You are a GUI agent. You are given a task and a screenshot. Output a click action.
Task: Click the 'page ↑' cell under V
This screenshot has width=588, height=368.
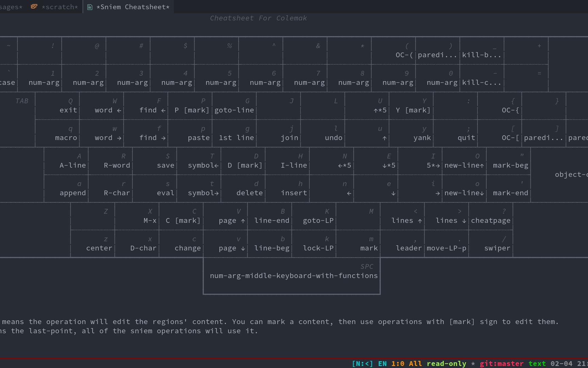pos(226,216)
